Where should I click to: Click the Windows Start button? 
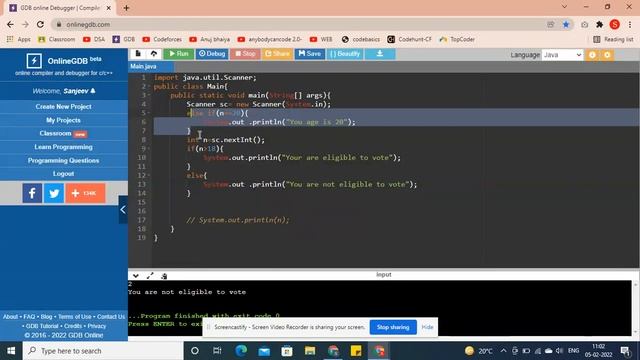click(x=11, y=351)
